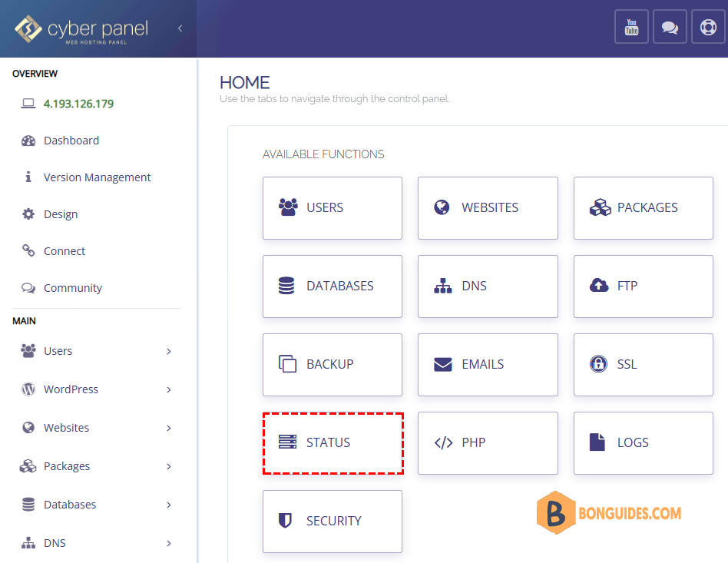Viewport: 728px width, 563px height.
Task: Open the STATUS function tile
Action: point(333,443)
